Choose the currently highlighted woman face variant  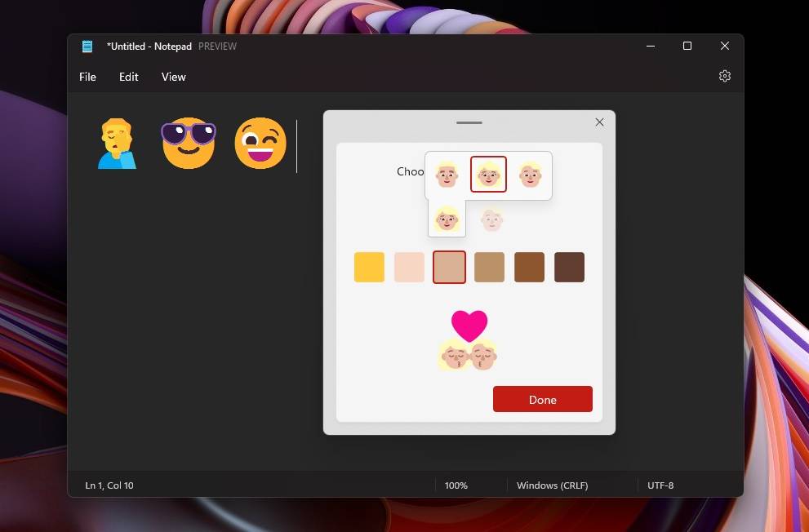point(488,174)
